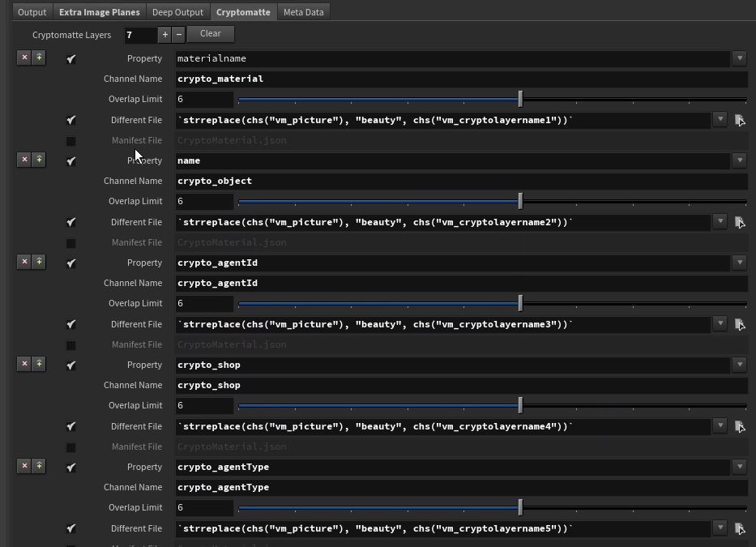Viewport: 756px width, 547px height.
Task: Toggle Different File for vm_cryptolayername3
Action: (70, 325)
